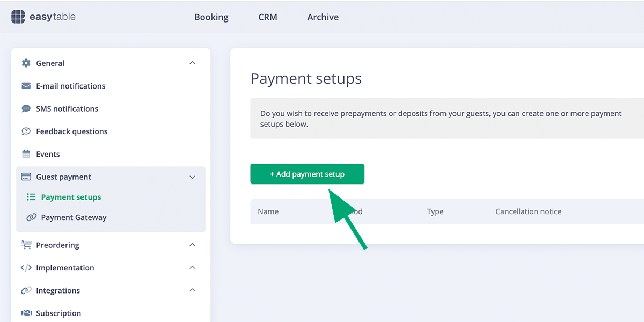This screenshot has width=644, height=322.
Task: Click the chain icon beside Payment Gateway
Action: coord(32,217)
